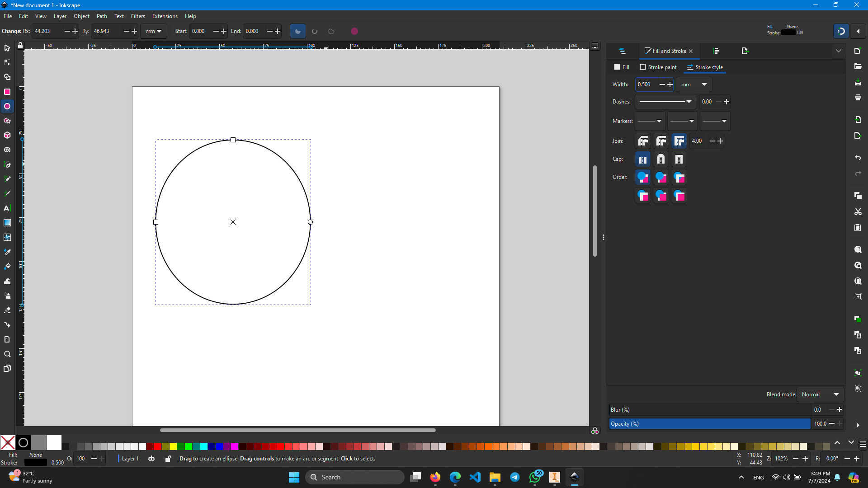Open the Export panel icon
The height and width of the screenshot is (488, 868).
(745, 51)
